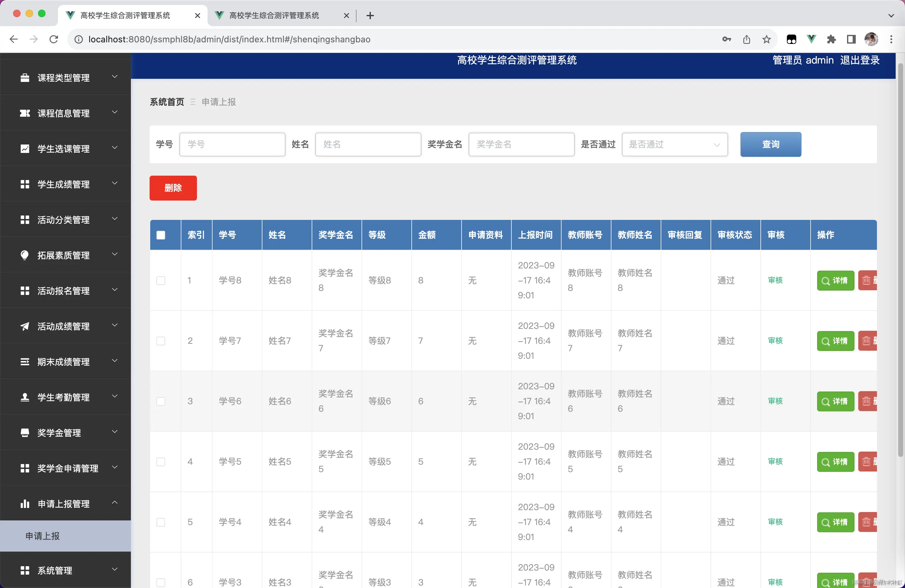Bookmark page with the star icon
Viewport: 905px width, 588px height.
767,39
